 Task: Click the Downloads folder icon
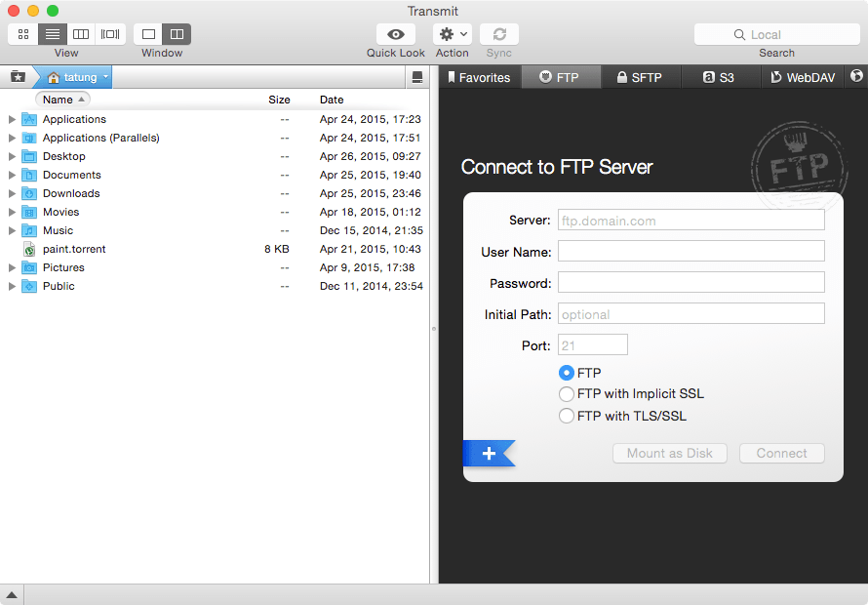pos(29,193)
